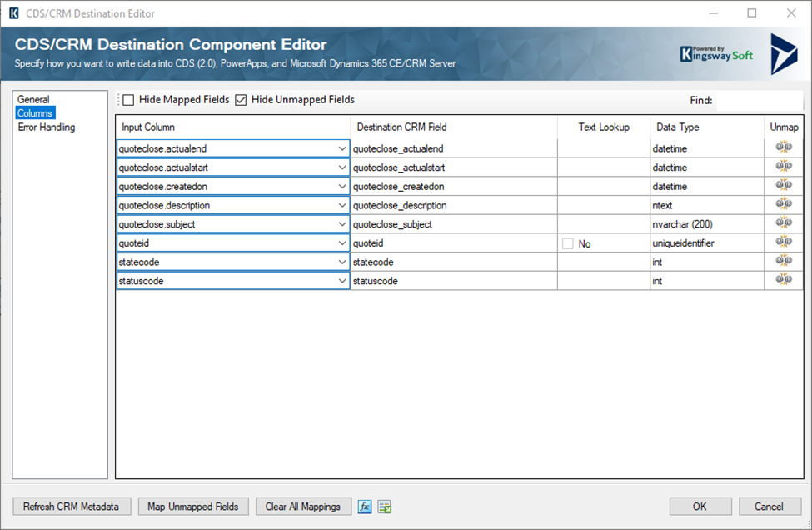Expand the statuscode input column dropdown

click(341, 282)
